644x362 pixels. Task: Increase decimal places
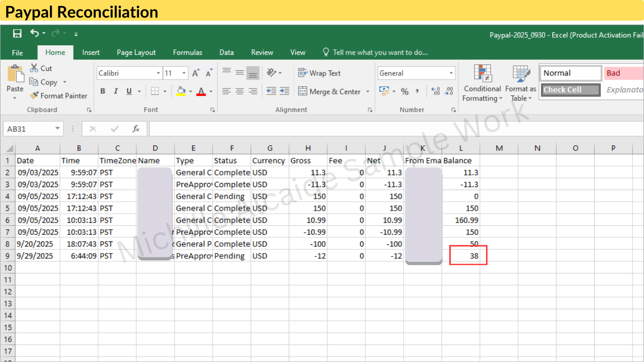tap(436, 92)
